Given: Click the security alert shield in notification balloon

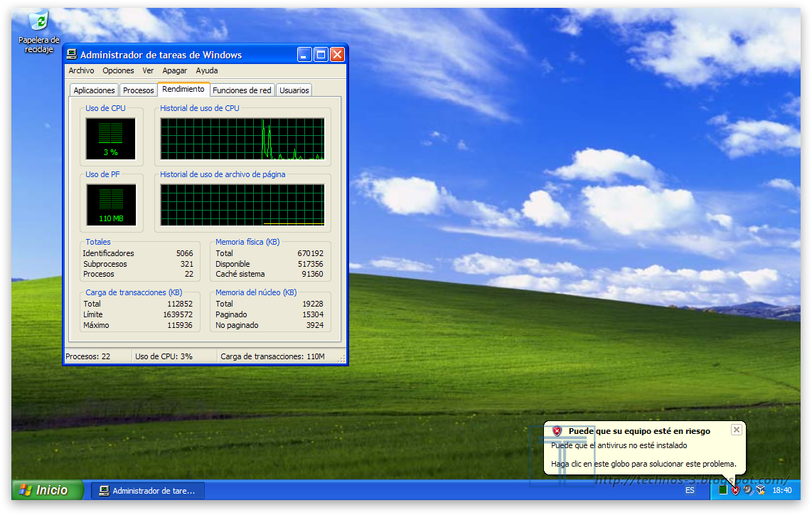Looking at the screenshot, I should point(556,430).
